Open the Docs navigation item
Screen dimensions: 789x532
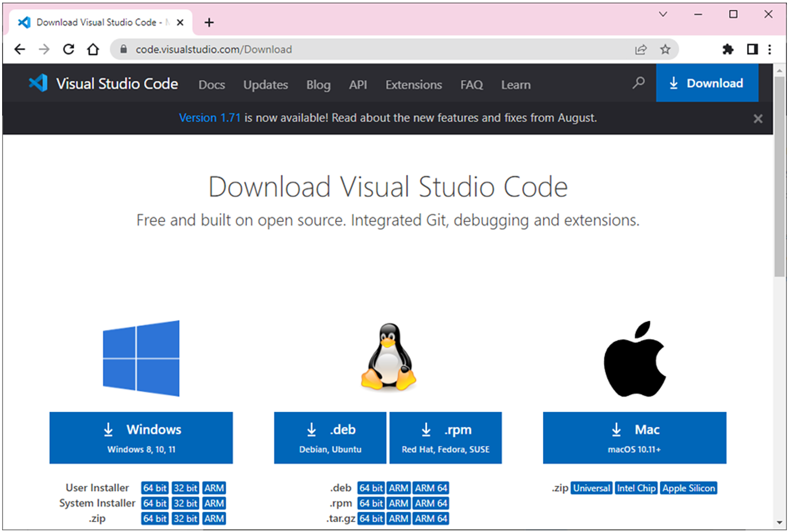[x=211, y=85]
